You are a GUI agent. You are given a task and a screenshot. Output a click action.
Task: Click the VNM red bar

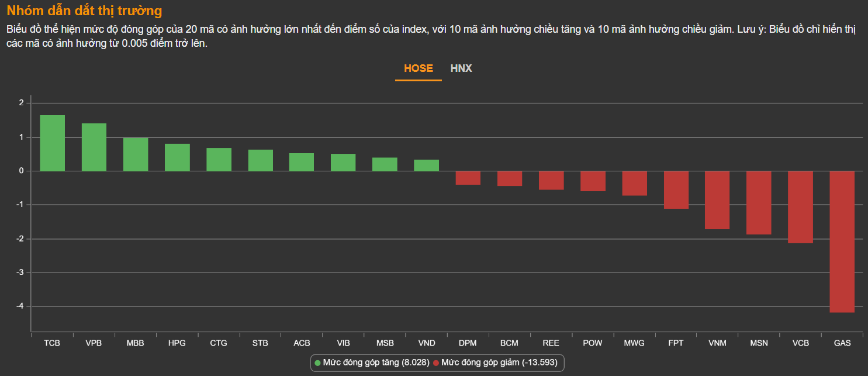click(x=717, y=200)
